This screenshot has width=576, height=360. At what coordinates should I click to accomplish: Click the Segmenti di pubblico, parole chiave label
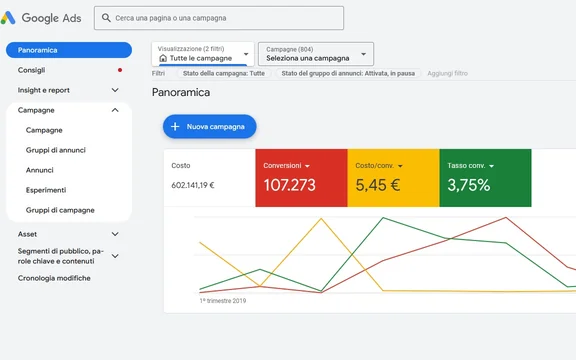click(61, 256)
